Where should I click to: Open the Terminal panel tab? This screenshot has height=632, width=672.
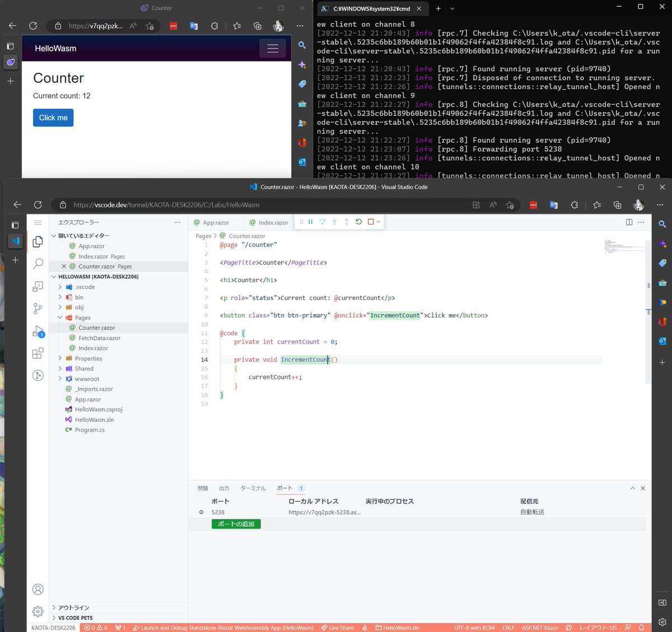[x=253, y=488]
